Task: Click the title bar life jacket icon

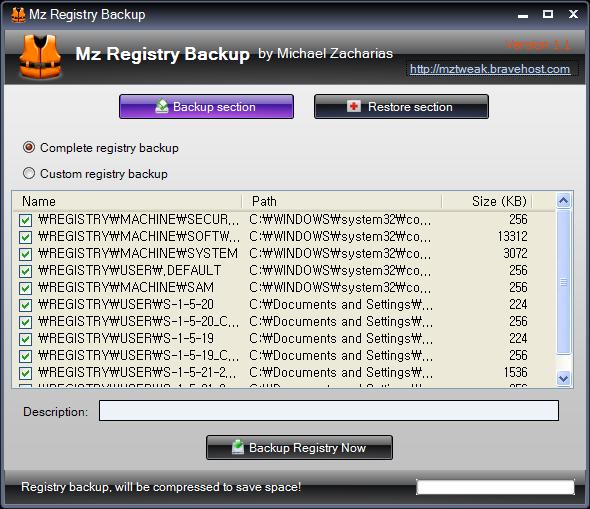Action: tap(18, 15)
